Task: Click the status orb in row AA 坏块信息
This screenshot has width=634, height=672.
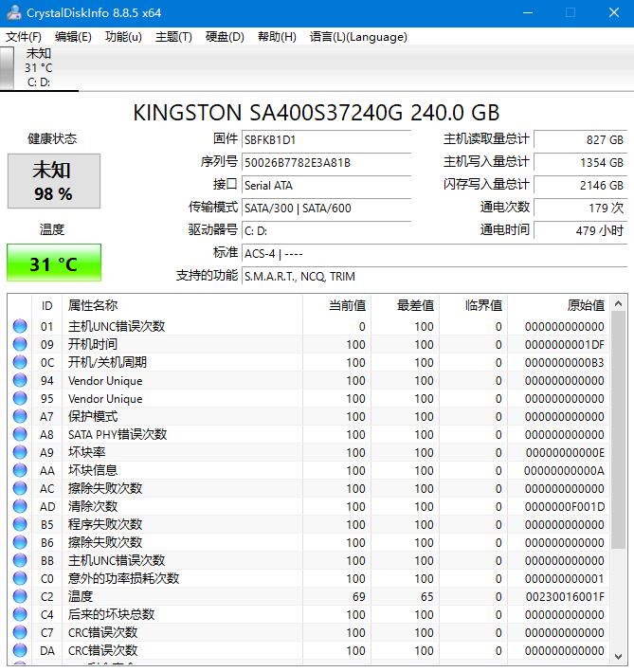Action: [20, 470]
